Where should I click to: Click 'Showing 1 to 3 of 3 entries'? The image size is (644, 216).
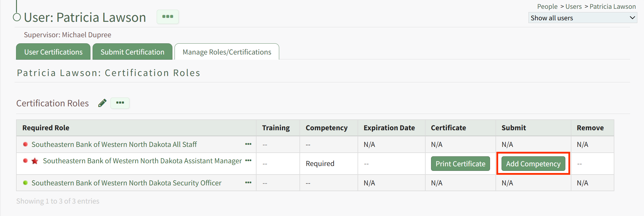(x=58, y=201)
